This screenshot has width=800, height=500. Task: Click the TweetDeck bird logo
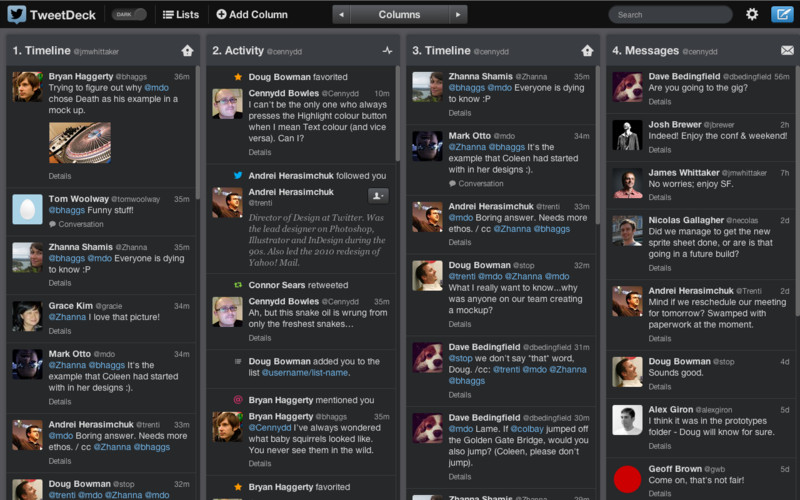coord(16,15)
